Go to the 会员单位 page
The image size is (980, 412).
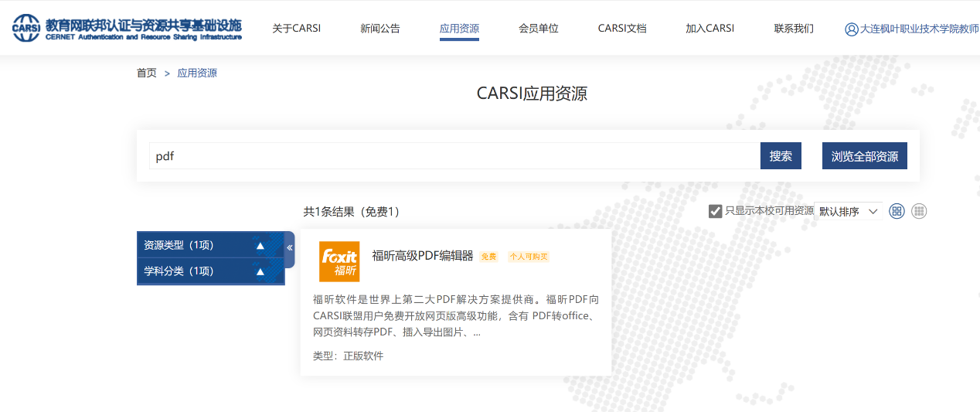click(x=539, y=29)
